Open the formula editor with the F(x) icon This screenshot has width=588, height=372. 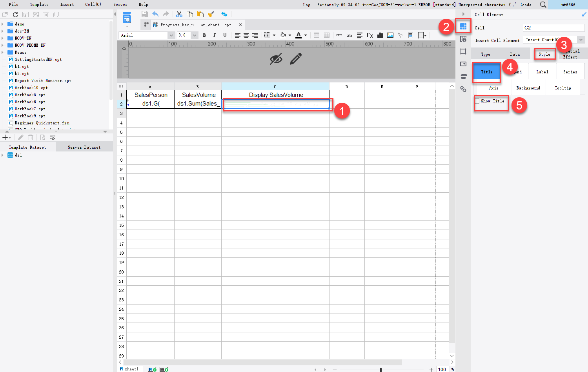370,35
